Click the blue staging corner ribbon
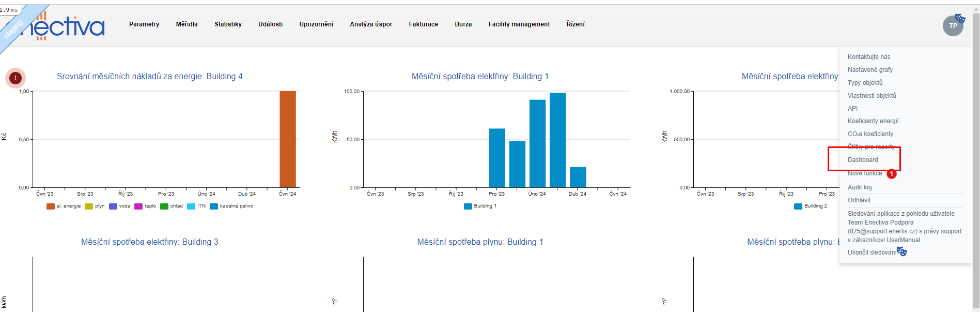Viewport: 980px width, 312px height. (x=13, y=30)
